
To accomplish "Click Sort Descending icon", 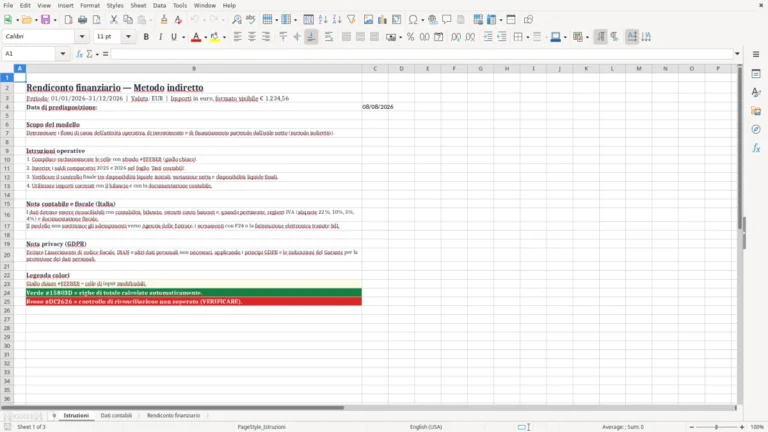I will click(337, 20).
